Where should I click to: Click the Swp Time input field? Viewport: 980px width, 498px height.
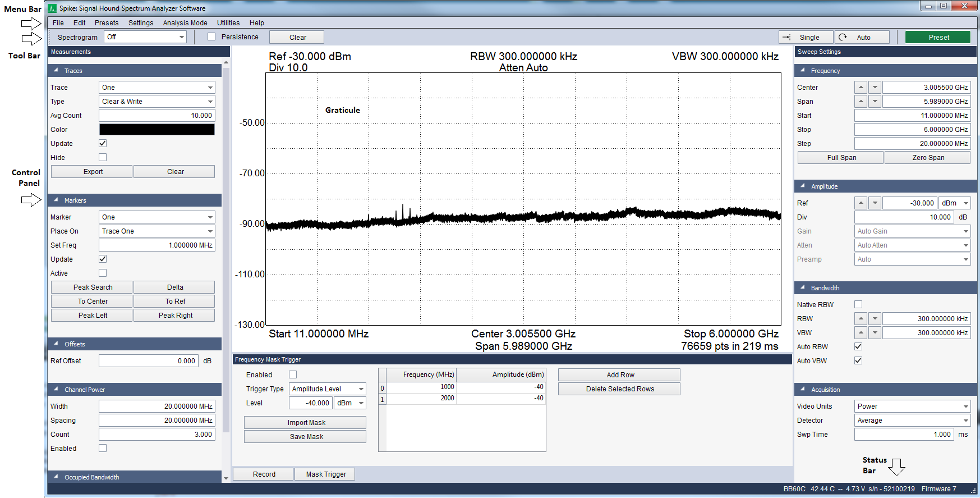(904, 435)
